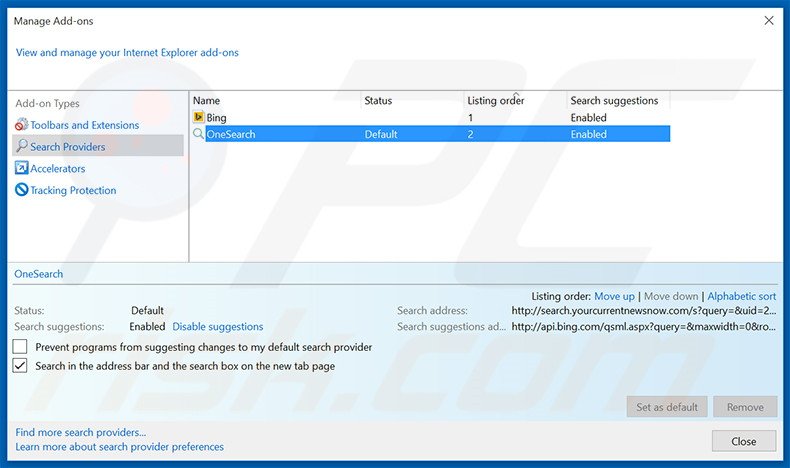
Task: Click the OneSearch details heading
Action: tap(39, 274)
